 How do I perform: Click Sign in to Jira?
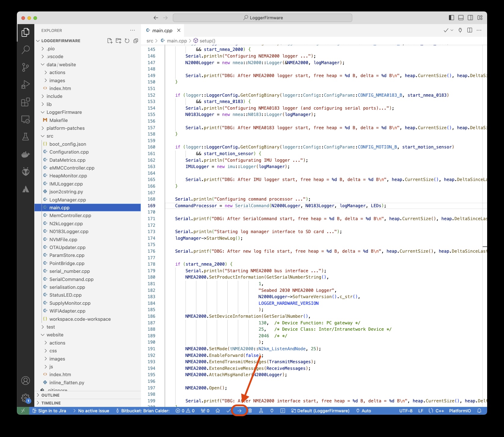[x=49, y=411]
